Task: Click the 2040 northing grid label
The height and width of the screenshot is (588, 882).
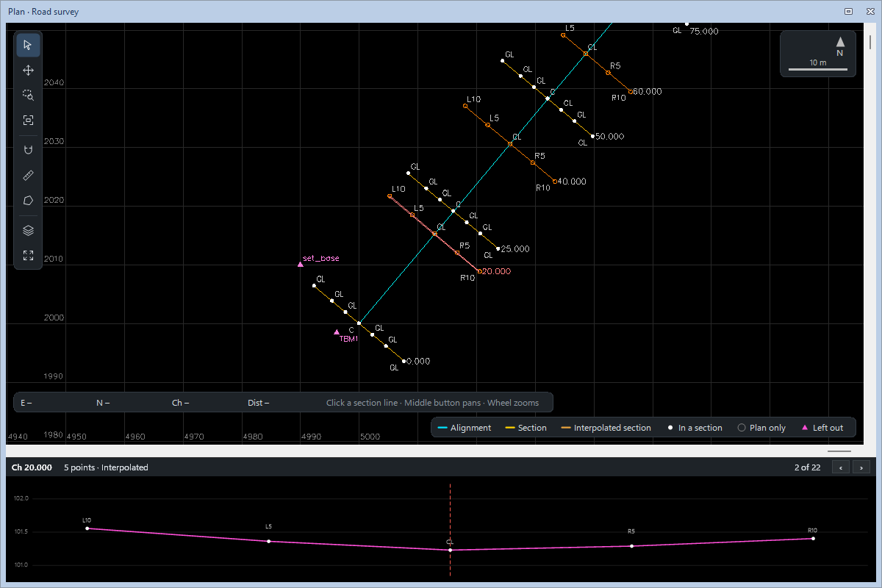Action: tap(54, 83)
